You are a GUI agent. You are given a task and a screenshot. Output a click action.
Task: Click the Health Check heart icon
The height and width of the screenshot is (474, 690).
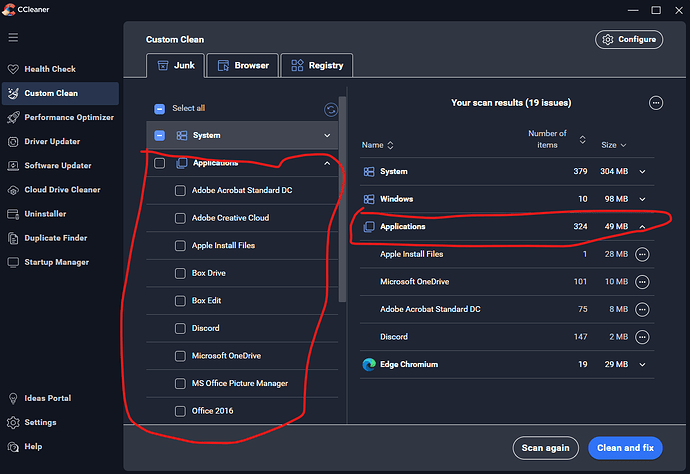point(13,69)
